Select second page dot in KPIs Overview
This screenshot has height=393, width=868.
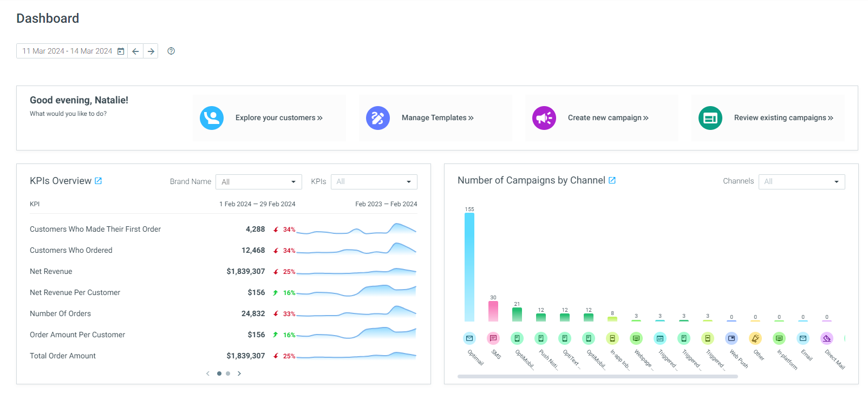click(x=228, y=374)
